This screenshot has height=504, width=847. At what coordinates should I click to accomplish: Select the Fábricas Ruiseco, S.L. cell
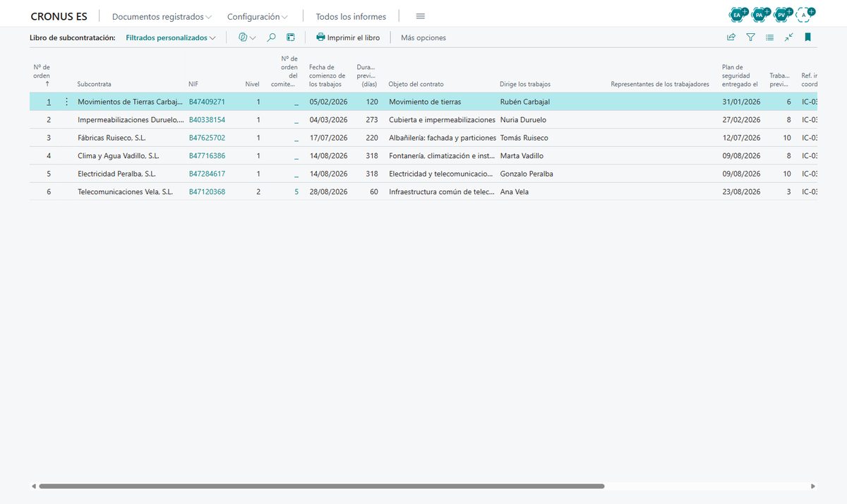[112, 138]
